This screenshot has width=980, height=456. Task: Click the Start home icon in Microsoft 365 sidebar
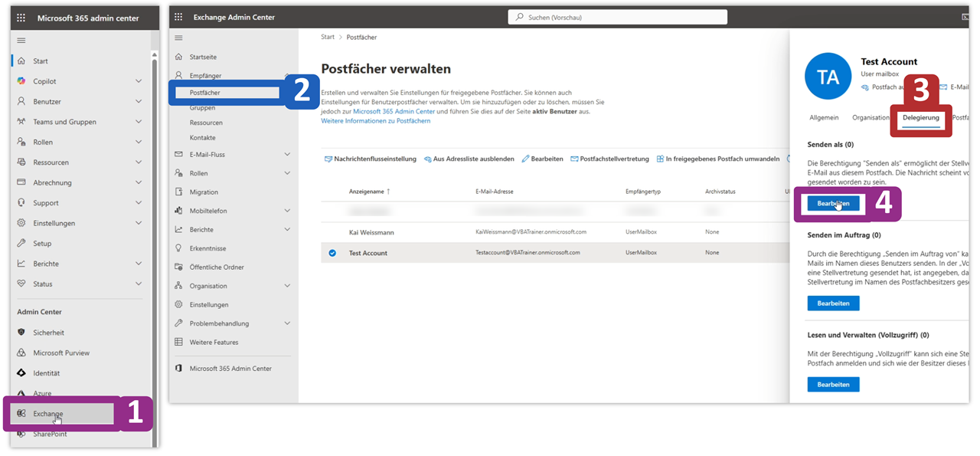click(21, 61)
